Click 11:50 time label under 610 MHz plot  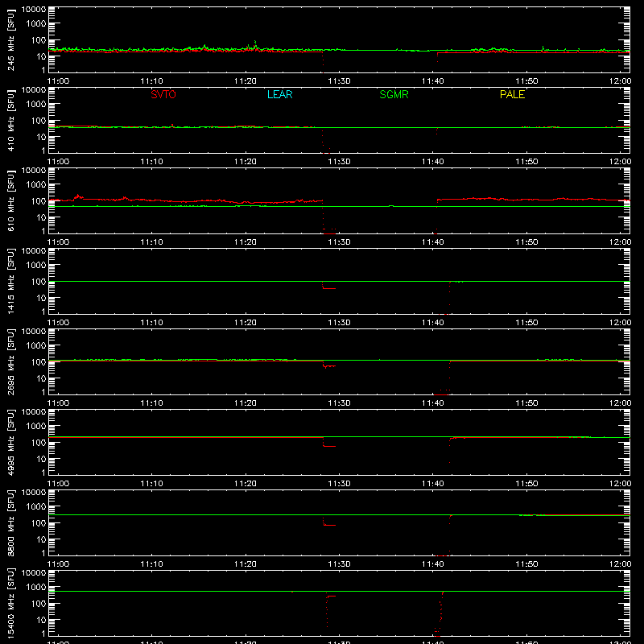tap(526, 242)
